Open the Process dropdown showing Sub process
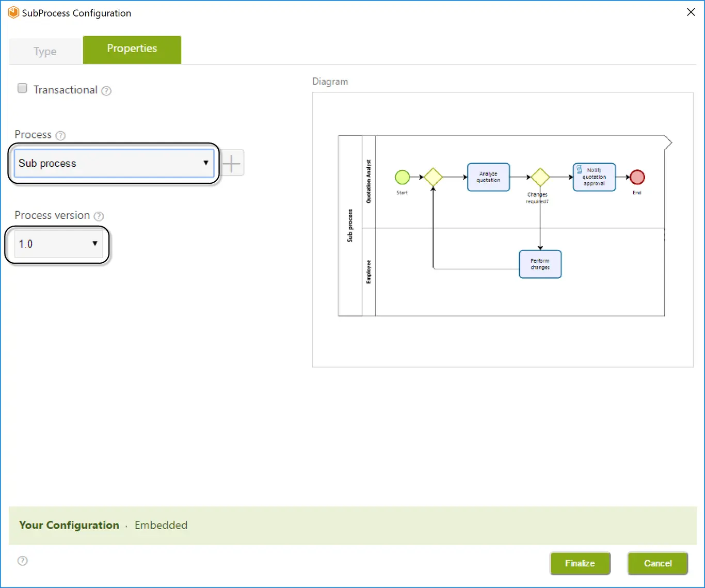 click(x=114, y=163)
